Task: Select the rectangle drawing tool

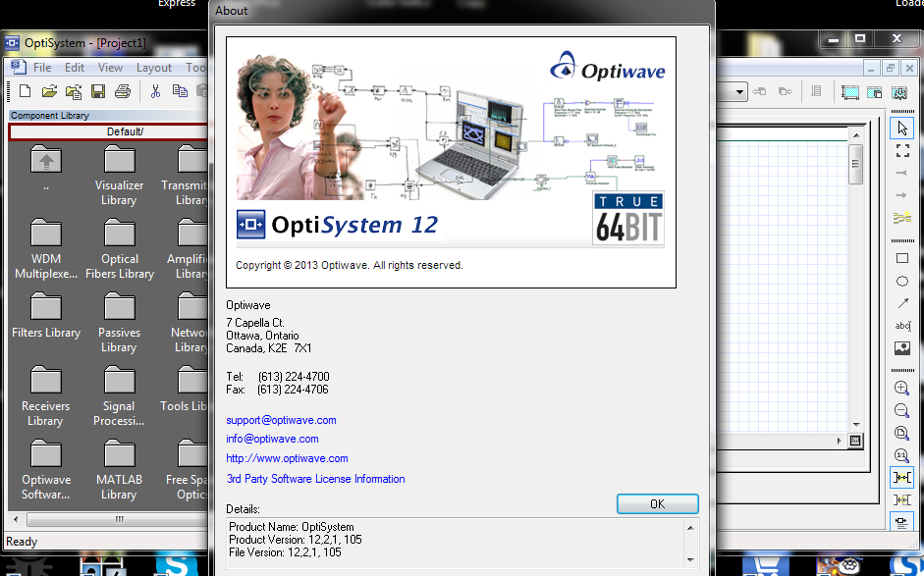Action: 902,258
